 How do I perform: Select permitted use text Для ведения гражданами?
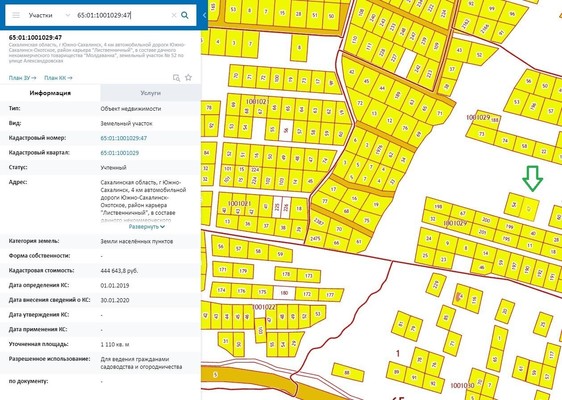(135, 359)
